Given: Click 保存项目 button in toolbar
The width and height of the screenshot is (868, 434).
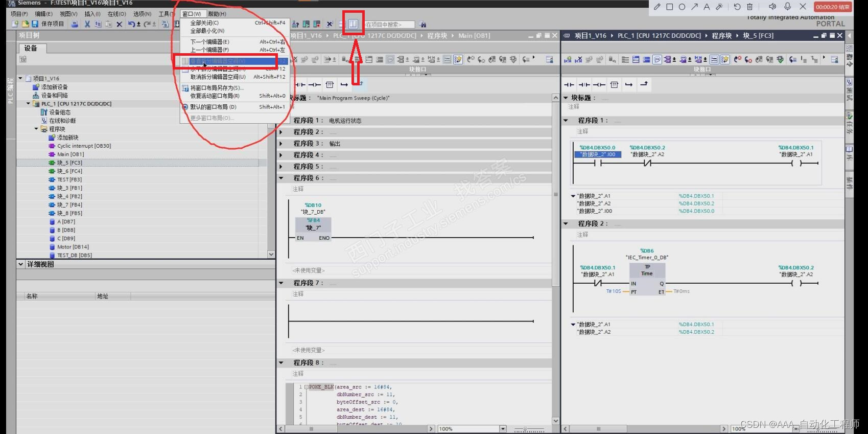Looking at the screenshot, I should tap(48, 24).
